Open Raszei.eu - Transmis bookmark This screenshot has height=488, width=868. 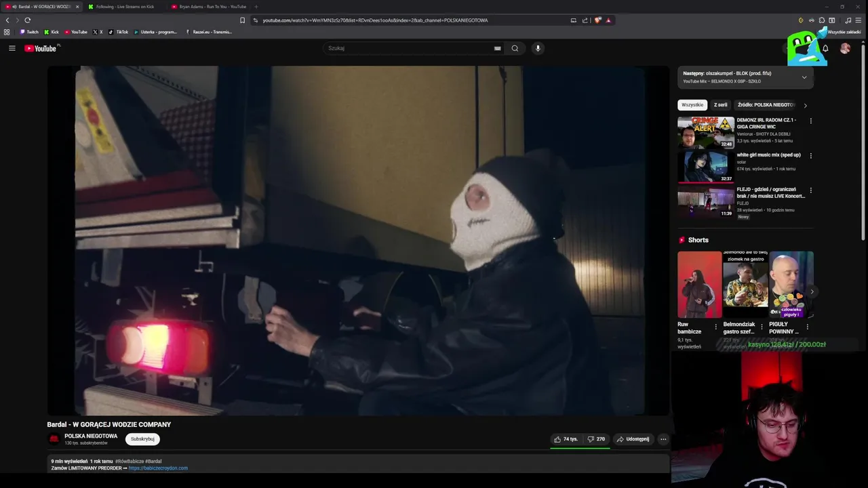tap(209, 32)
